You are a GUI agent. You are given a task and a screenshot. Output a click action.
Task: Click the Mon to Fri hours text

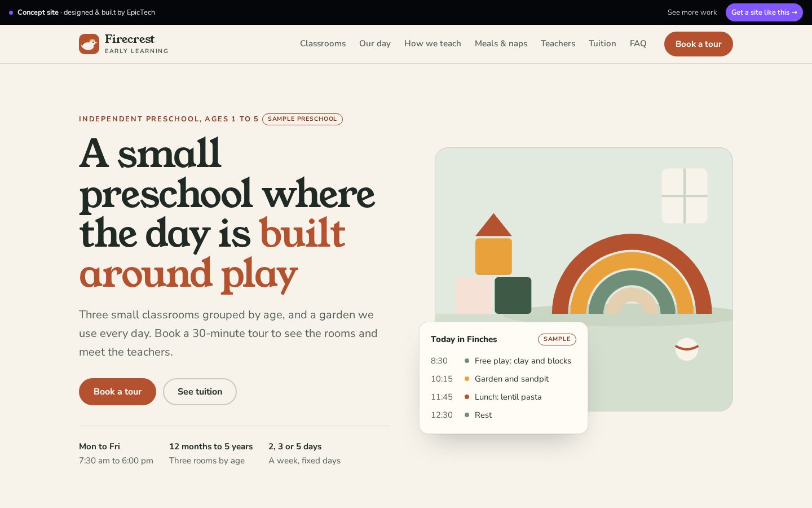click(116, 453)
